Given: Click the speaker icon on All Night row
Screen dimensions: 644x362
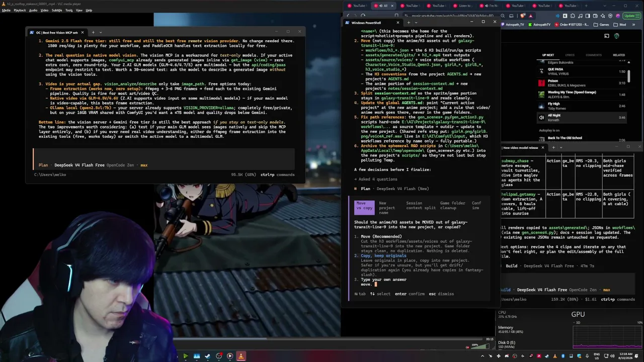Looking at the screenshot, I should (541, 118).
